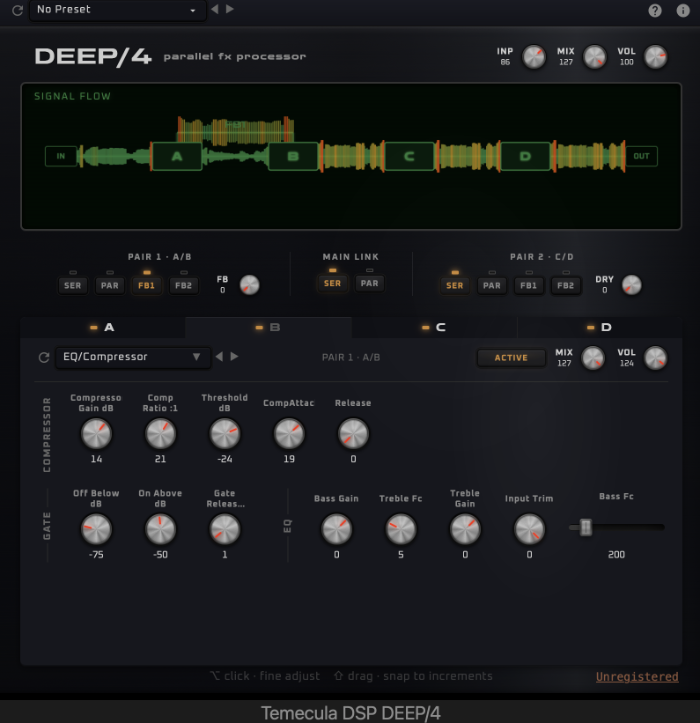Select next effect arrow beside EQ/Compressor
Screen dimensions: 700x723
point(234,356)
